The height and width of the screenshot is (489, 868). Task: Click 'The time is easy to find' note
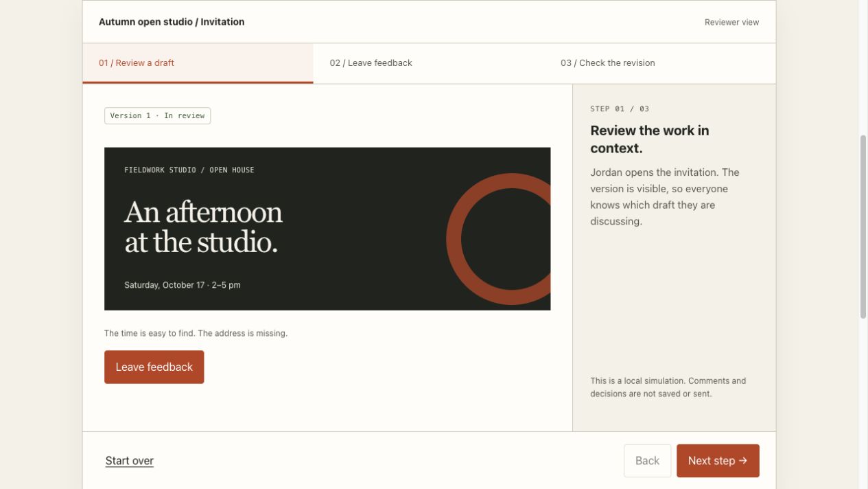pos(196,333)
